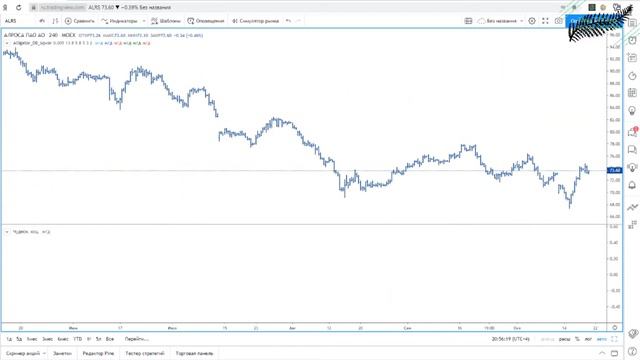640x360 pixels.
Task: Open the ALRS symbol search field
Action: click(11, 21)
